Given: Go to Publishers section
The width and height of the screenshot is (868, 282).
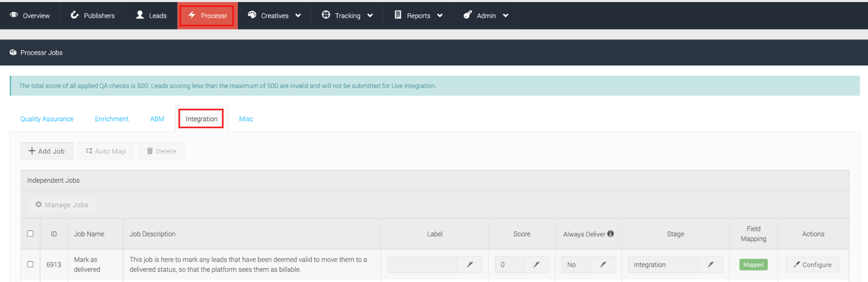Looking at the screenshot, I should 93,15.
